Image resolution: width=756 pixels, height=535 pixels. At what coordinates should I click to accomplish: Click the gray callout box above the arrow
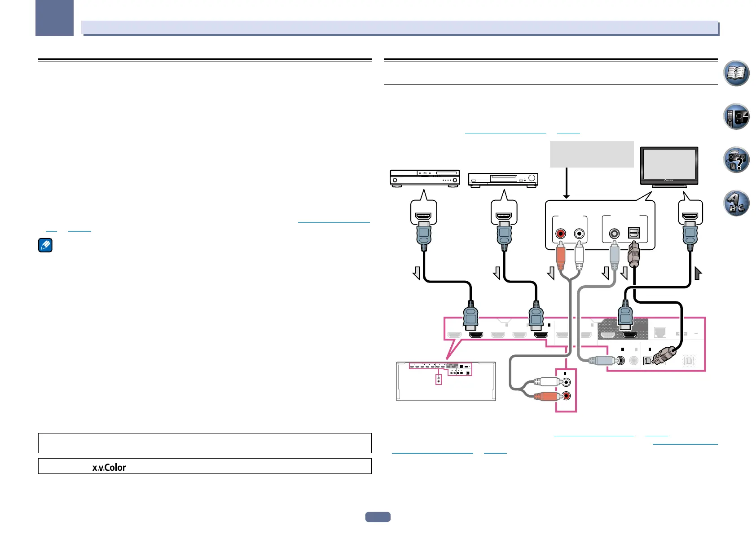coord(592,154)
